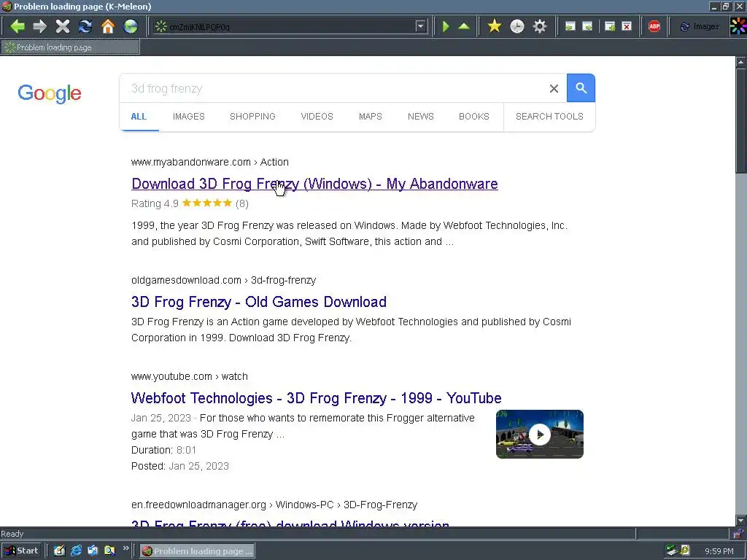Image resolution: width=747 pixels, height=560 pixels.
Task: Reload the page with refresh icon
Action: click(x=85, y=26)
